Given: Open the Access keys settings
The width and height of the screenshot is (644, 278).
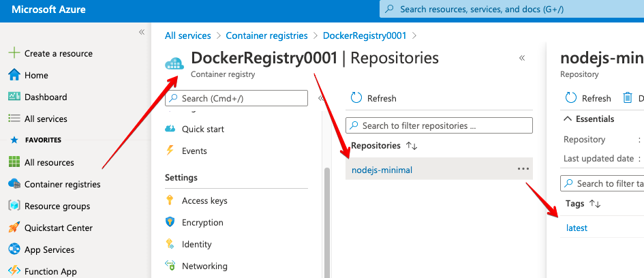Looking at the screenshot, I should tap(204, 200).
